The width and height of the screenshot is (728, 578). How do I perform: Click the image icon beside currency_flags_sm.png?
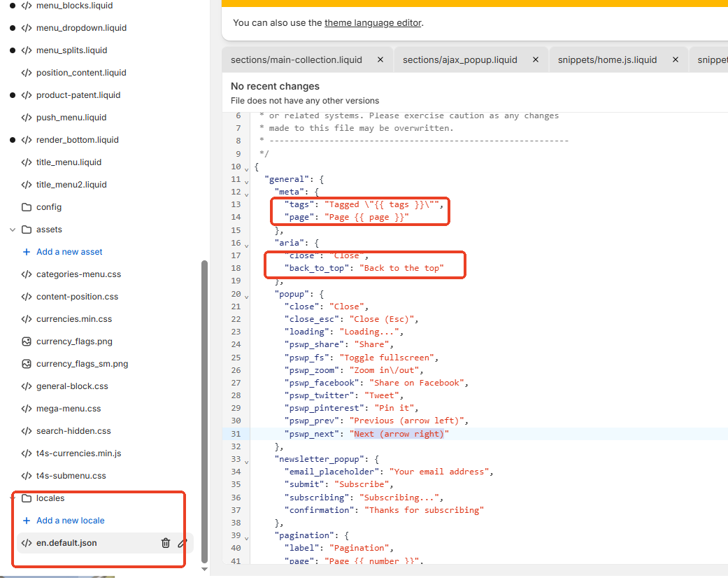(x=27, y=364)
